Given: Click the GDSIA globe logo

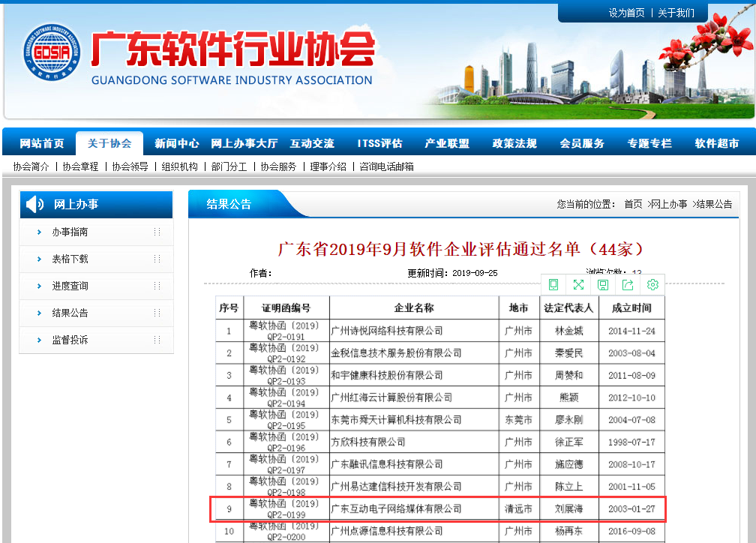Looking at the screenshot, I should point(51,53).
